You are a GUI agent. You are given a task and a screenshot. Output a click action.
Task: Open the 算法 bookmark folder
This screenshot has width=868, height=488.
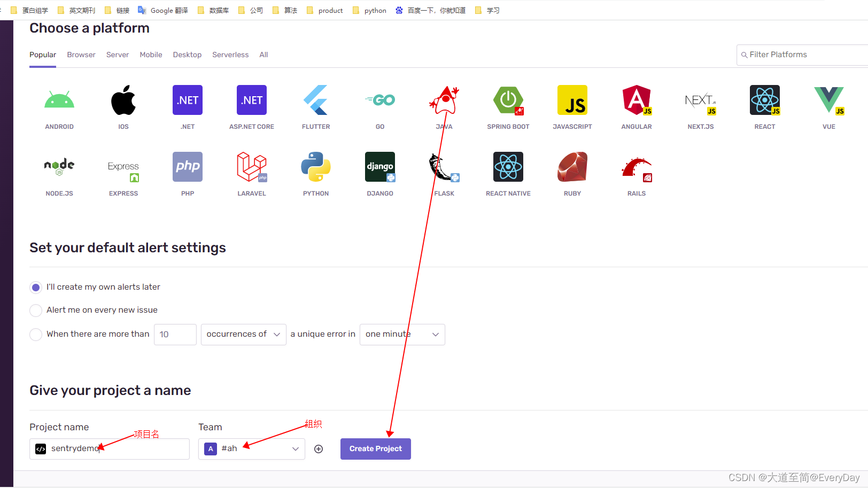285,10
